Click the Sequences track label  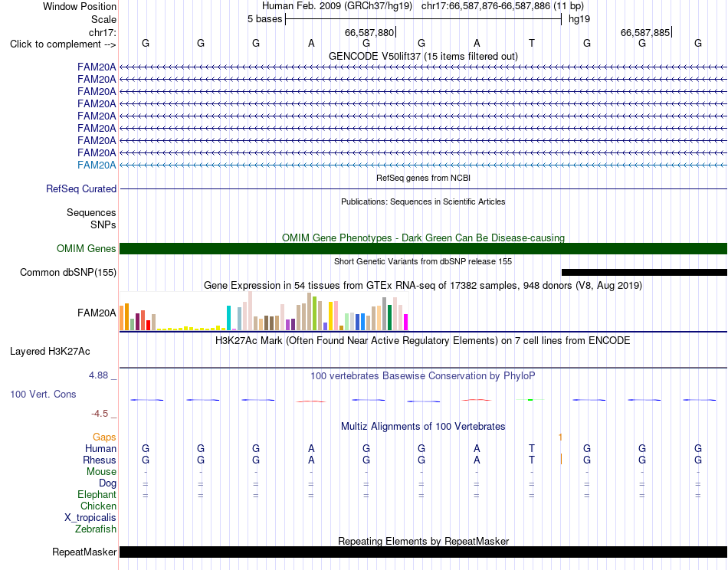click(x=91, y=212)
